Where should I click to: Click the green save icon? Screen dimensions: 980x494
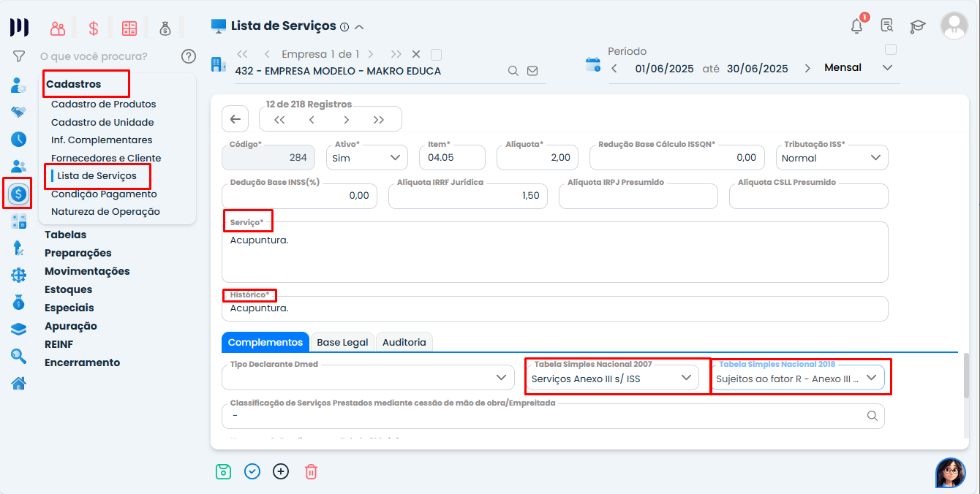point(224,471)
